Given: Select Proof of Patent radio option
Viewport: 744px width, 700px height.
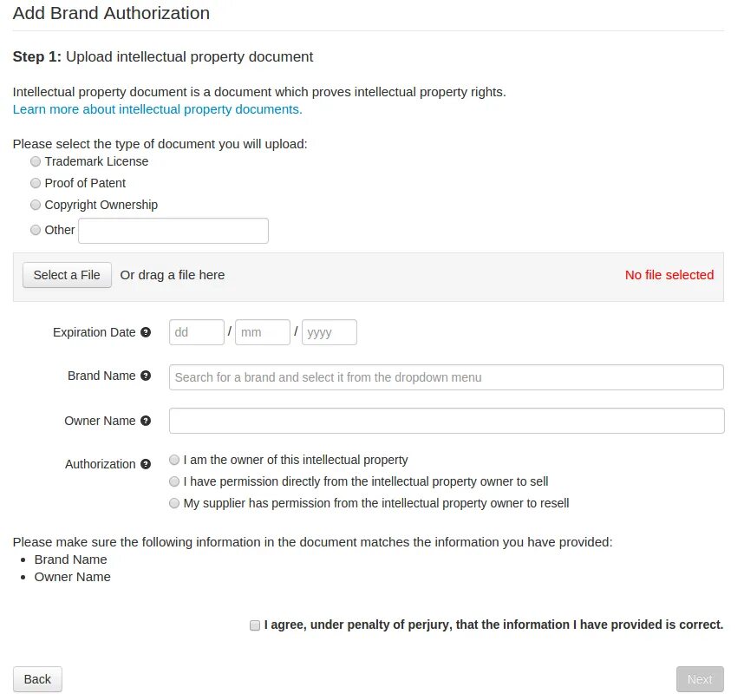Looking at the screenshot, I should pos(36,183).
